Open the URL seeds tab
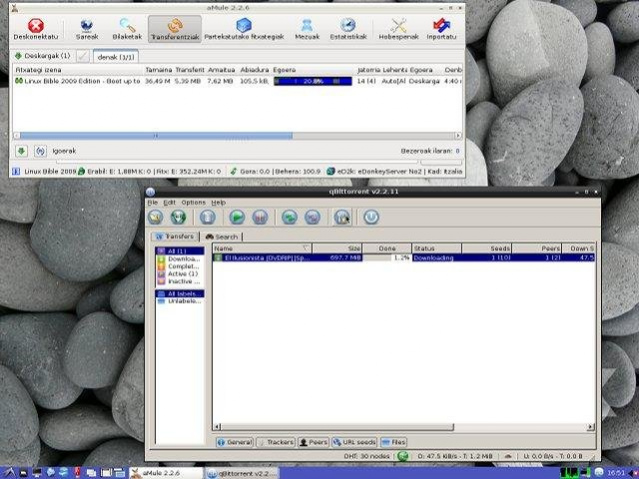Viewport: 639px width, 479px height. click(x=354, y=441)
